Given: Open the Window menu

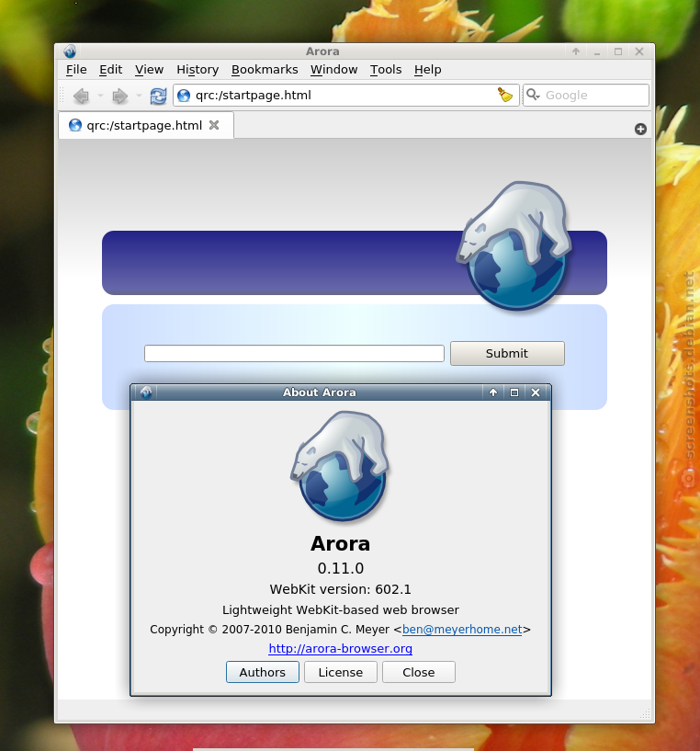Looking at the screenshot, I should point(333,70).
